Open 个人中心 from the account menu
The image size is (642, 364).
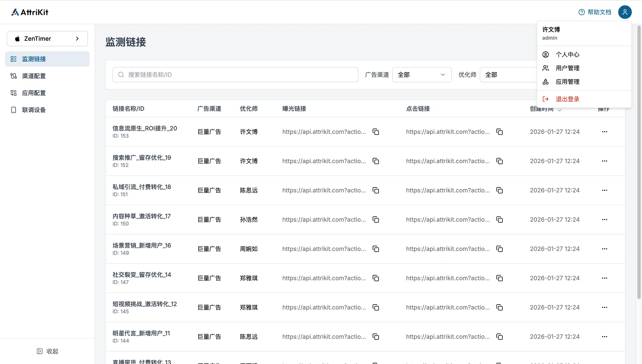point(568,55)
